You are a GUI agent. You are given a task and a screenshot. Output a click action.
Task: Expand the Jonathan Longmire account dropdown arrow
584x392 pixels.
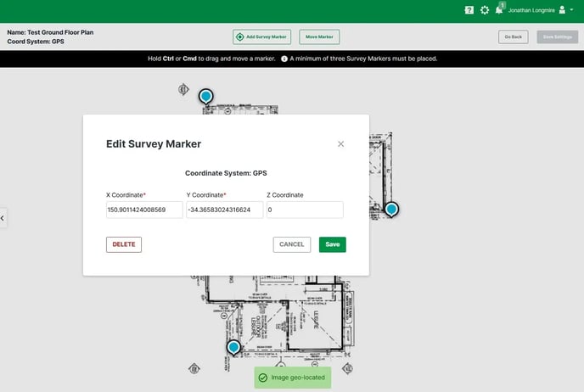click(x=573, y=10)
